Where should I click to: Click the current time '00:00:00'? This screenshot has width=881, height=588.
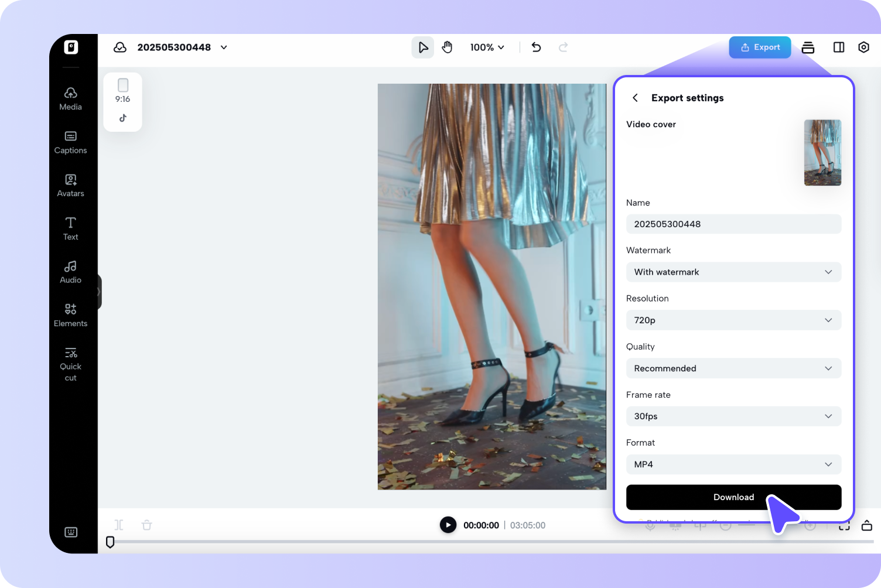482,525
